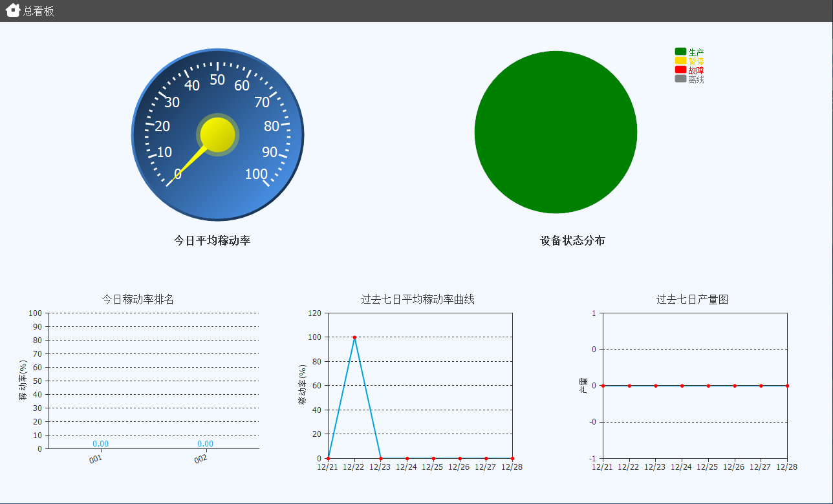Viewport: 833px width, 504px height.
Task: Click the 12/23 point on utilization curve
Action: (381, 458)
